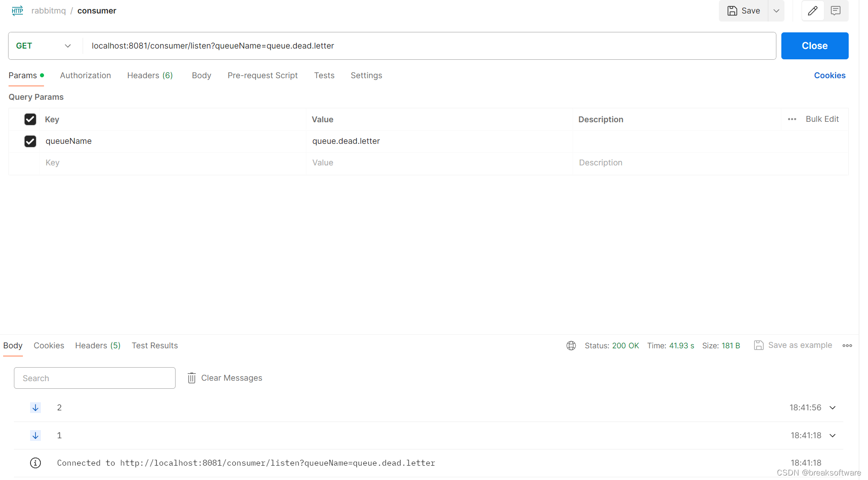
Task: Open the Save button dropdown arrow
Action: point(776,10)
